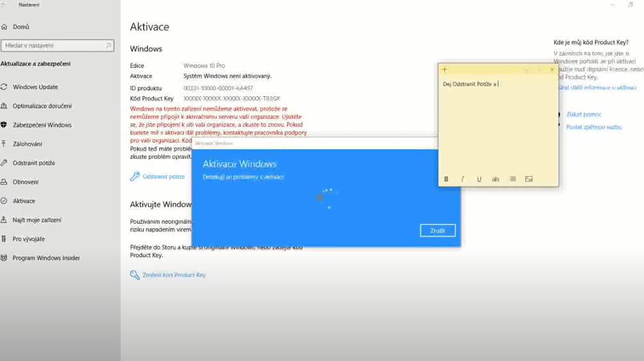Close the yellow sticky note
This screenshot has height=361, width=644.
pos(552,69)
